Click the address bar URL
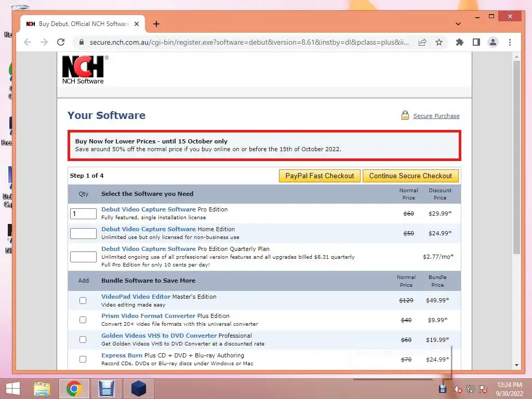Image resolution: width=532 pixels, height=399 pixels. click(x=249, y=42)
